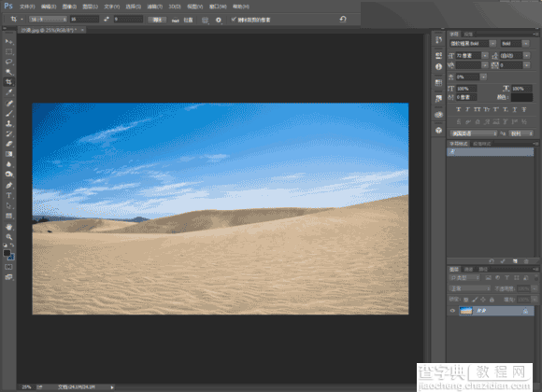This screenshot has width=542, height=392.
Task: Open the layer filter type dropdown
Action: click(464, 278)
